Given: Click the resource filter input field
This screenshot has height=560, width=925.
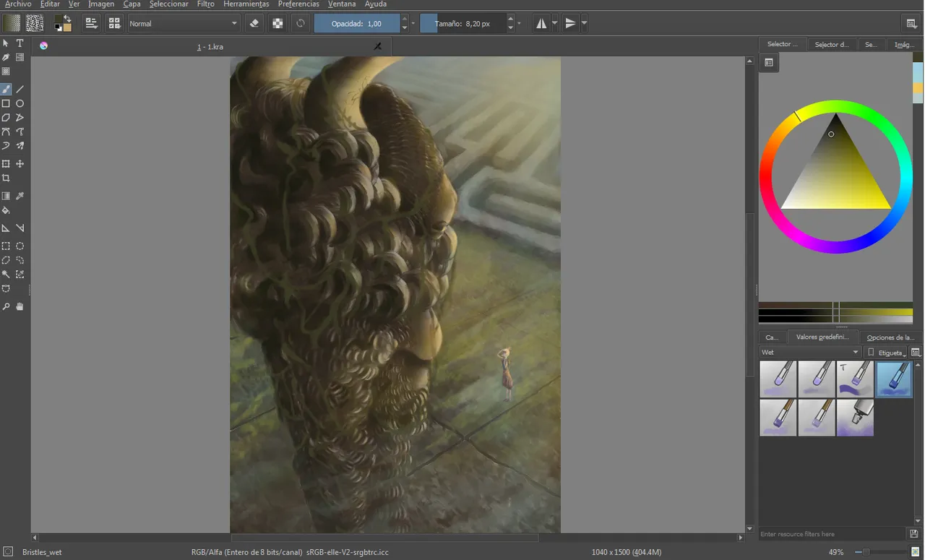Looking at the screenshot, I should pyautogui.click(x=832, y=534).
